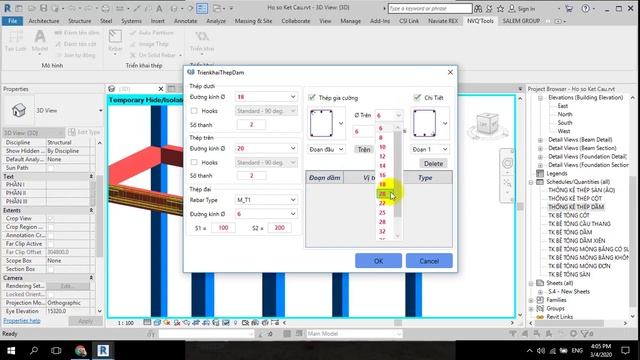Click the S1 input field showing 100
Viewport: 640px width, 360px height.
pyautogui.click(x=223, y=228)
